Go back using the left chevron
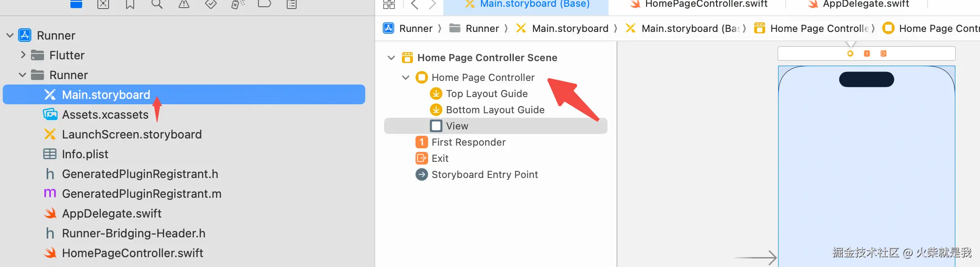 [x=415, y=4]
